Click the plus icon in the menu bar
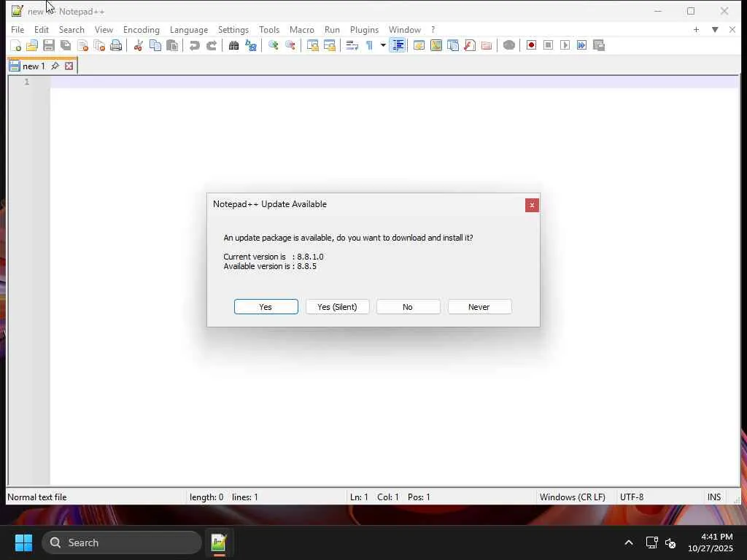 point(696,29)
